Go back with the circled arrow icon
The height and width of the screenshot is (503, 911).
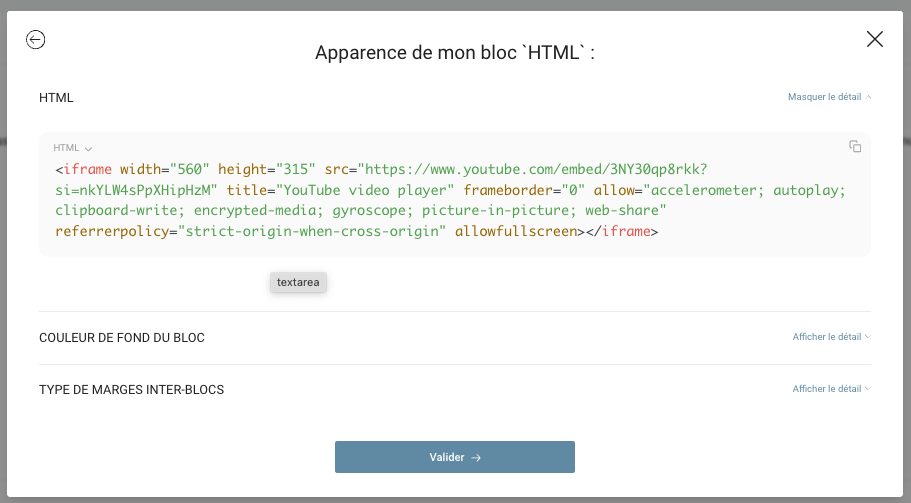click(35, 39)
